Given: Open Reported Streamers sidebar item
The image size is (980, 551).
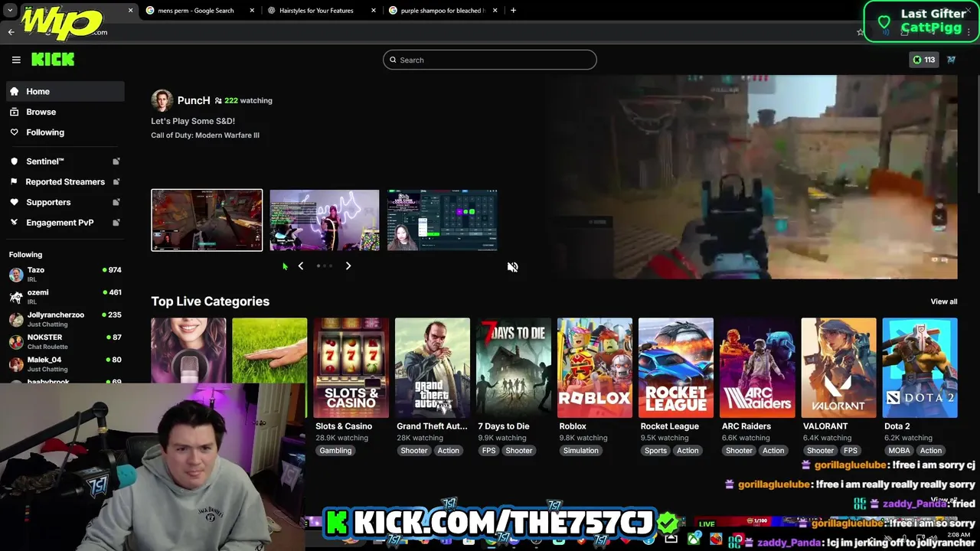Looking at the screenshot, I should pyautogui.click(x=65, y=181).
